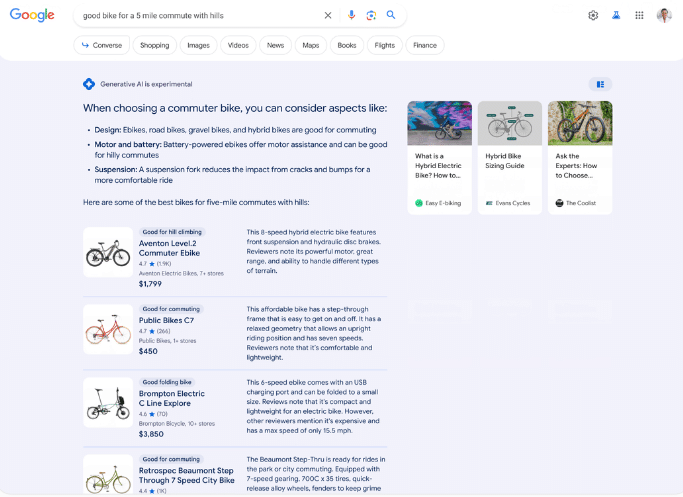Open Brompton Electric C Line Explore link
The width and height of the screenshot is (683, 497).
[172, 398]
